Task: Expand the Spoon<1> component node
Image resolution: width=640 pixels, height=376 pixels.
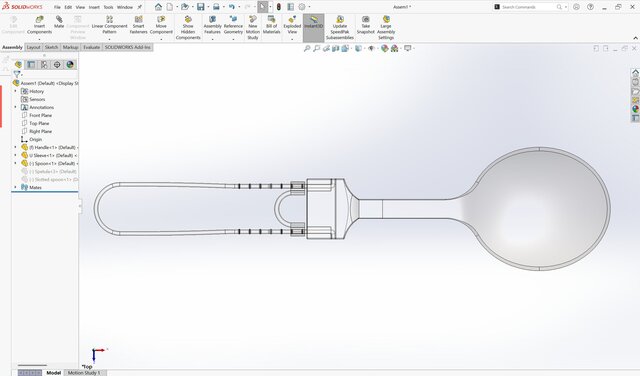Action: pos(16,163)
